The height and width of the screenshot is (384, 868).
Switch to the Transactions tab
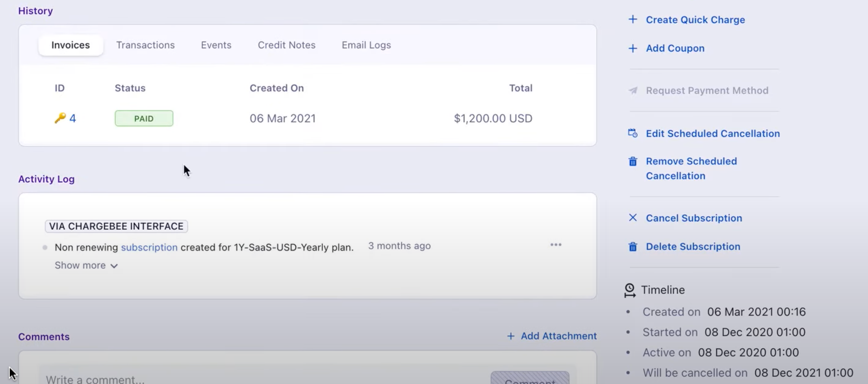(145, 45)
